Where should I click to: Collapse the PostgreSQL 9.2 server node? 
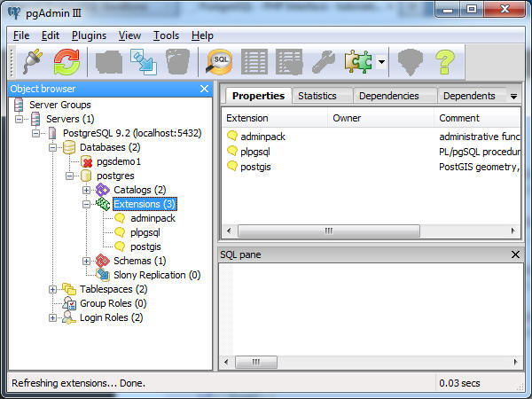36,133
